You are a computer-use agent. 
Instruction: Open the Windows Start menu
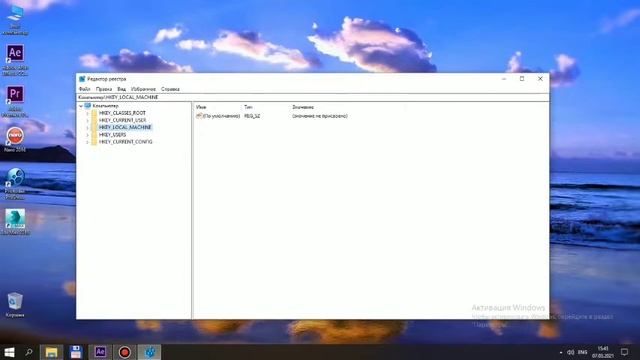(9, 352)
